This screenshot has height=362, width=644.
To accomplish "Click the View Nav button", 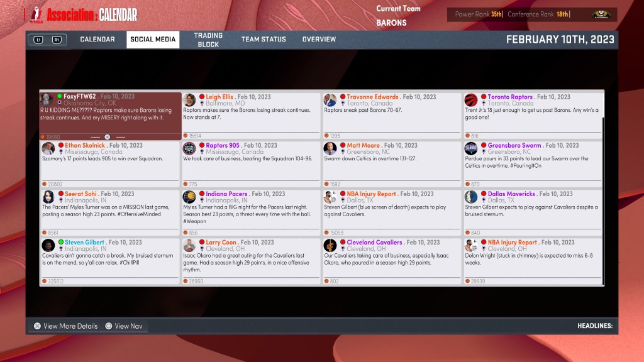I will [x=124, y=326].
